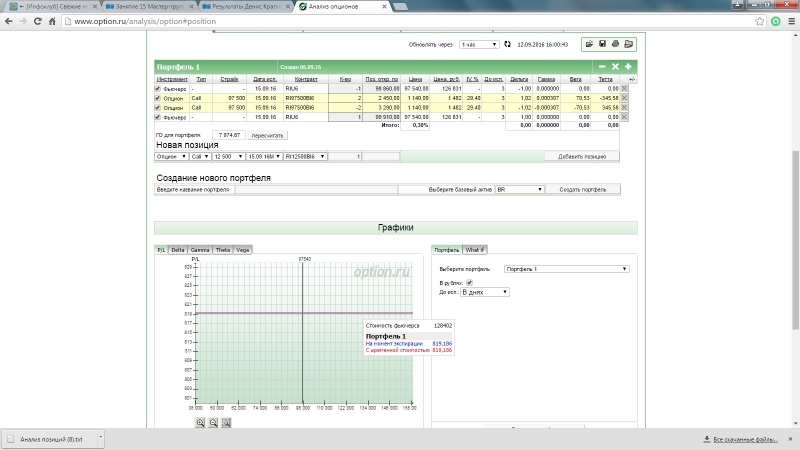Screen dimensions: 800x450
Task: Toggle the checkbox of the first Опцион row
Action: click(x=158, y=98)
